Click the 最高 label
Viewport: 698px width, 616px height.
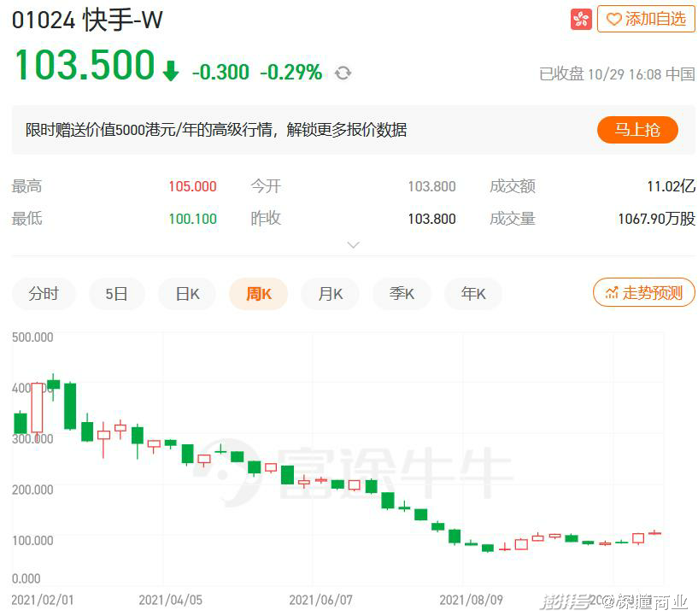[x=26, y=186]
